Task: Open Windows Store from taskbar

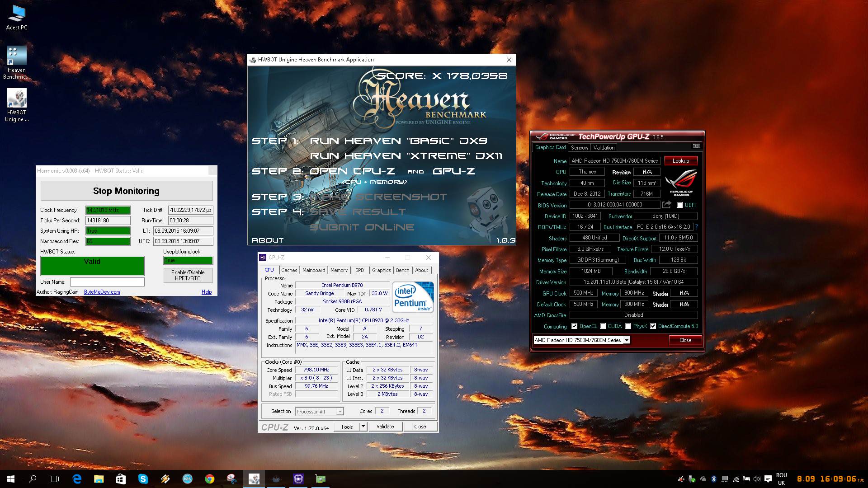Action: 121,479
